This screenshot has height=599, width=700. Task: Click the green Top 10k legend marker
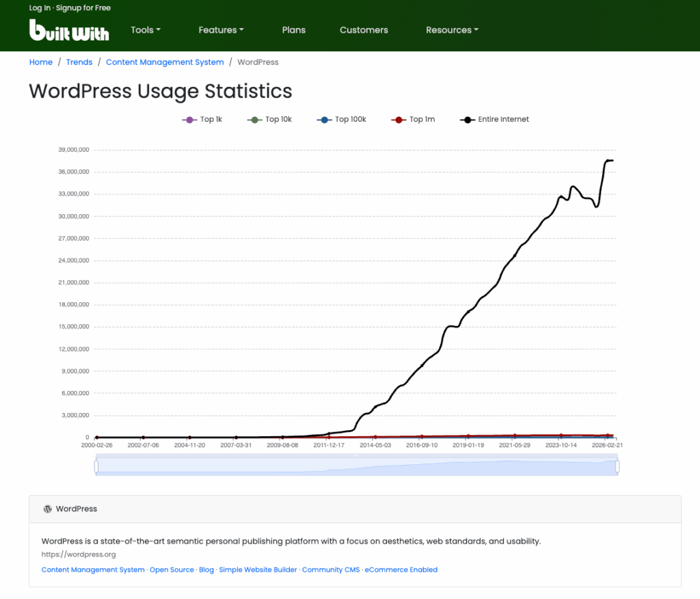(x=254, y=120)
